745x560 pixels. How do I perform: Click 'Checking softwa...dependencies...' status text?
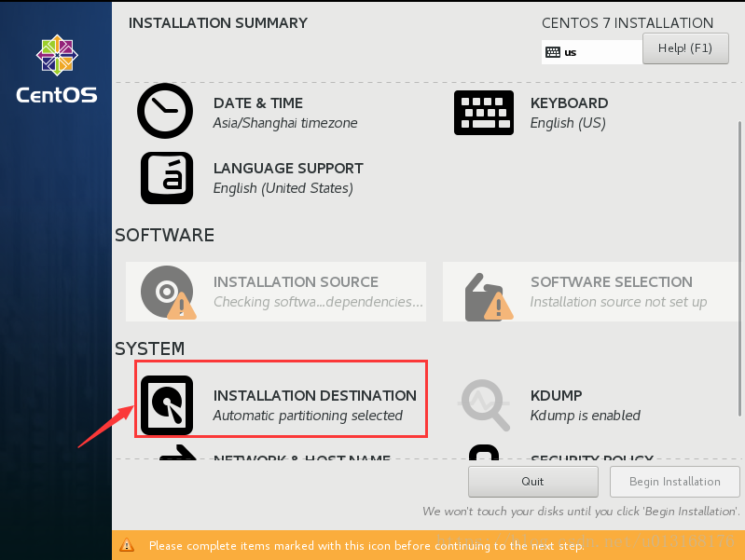pos(318,302)
